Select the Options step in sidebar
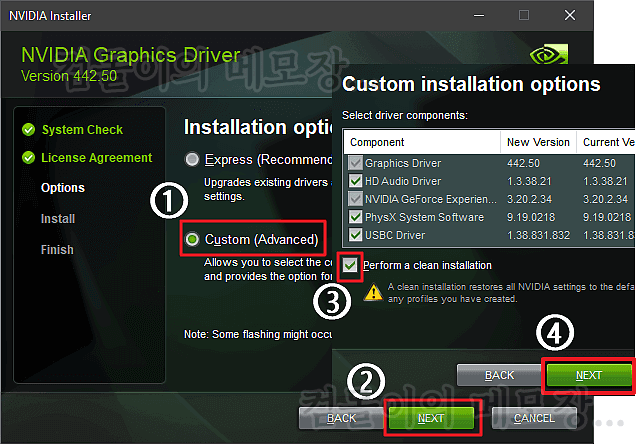636x446 pixels. click(63, 188)
